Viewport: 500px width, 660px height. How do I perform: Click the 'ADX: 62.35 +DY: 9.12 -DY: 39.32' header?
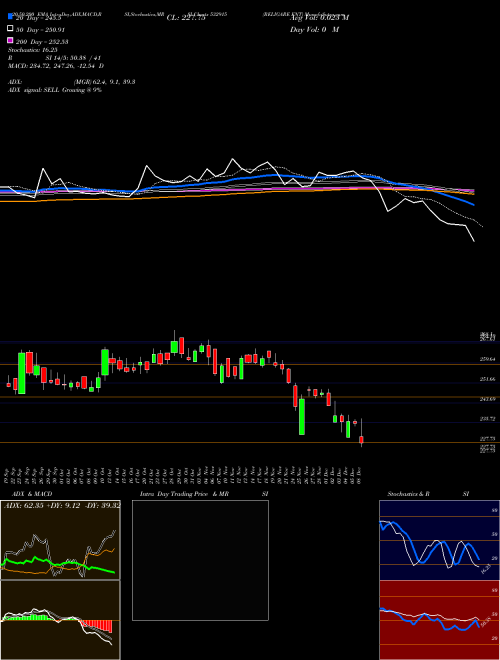coord(62,505)
